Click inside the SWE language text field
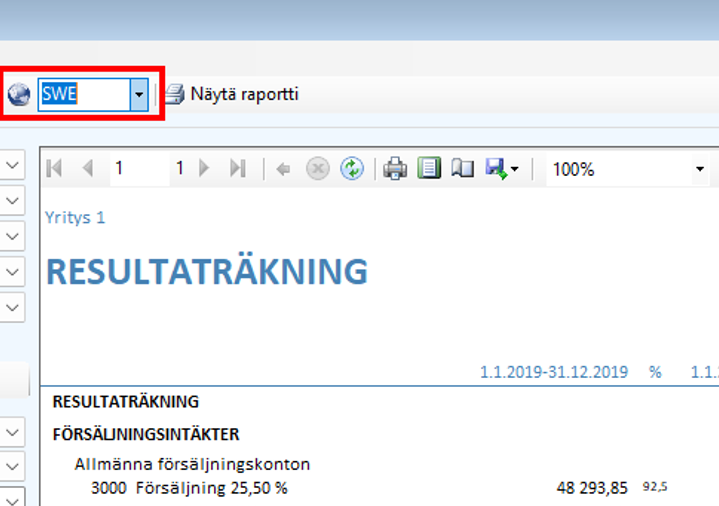The image size is (719, 506). coord(82,95)
